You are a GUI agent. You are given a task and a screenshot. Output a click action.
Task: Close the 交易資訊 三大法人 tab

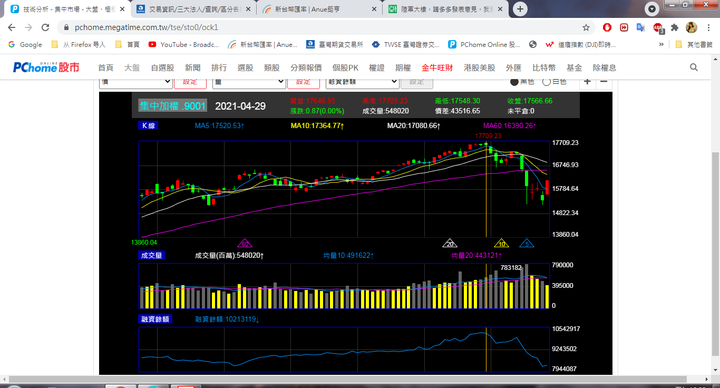(248, 9)
